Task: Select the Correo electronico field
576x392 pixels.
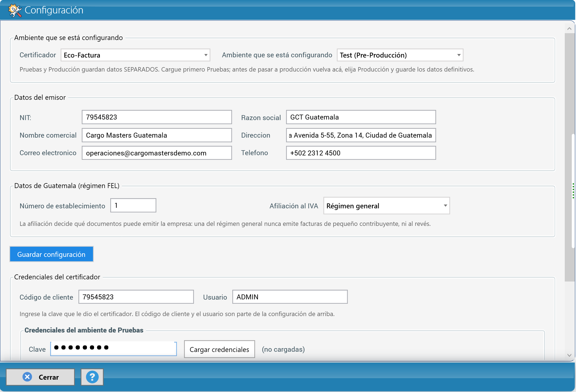Action: point(157,153)
